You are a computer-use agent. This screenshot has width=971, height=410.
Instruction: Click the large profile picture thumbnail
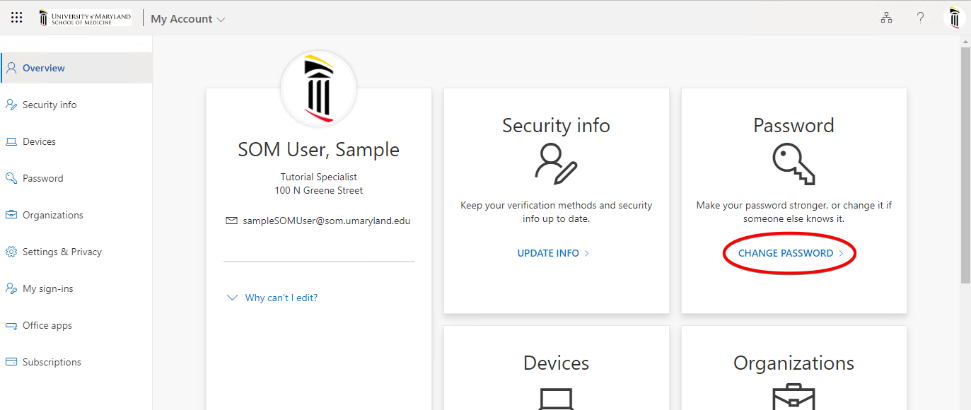click(x=319, y=88)
